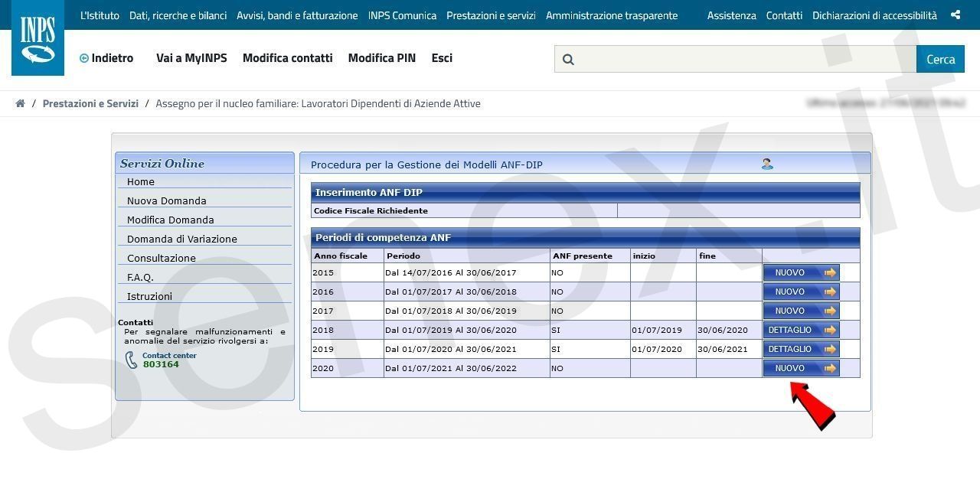Open DETTAGLIO for fiscal year 2018
The width and height of the screenshot is (980, 492).
click(x=801, y=330)
